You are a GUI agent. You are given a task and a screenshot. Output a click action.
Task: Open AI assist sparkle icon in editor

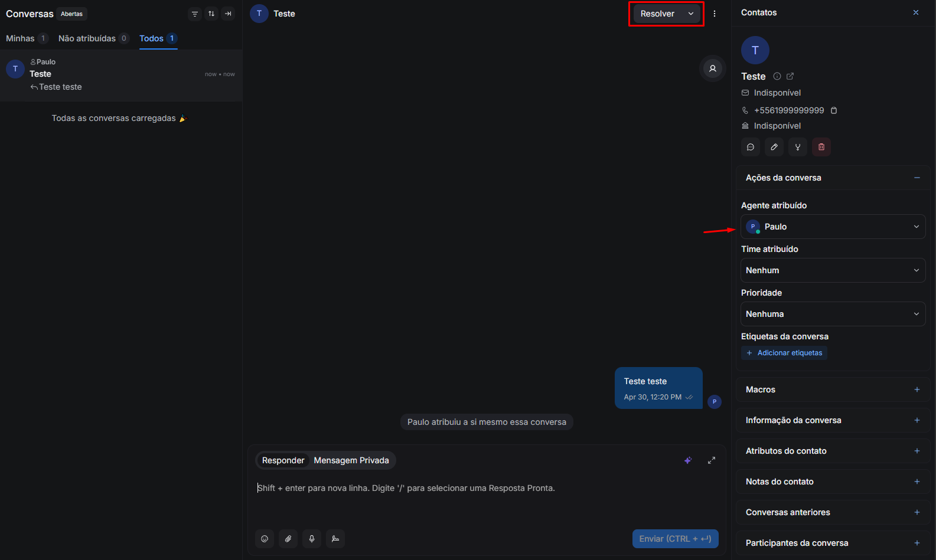coord(688,460)
